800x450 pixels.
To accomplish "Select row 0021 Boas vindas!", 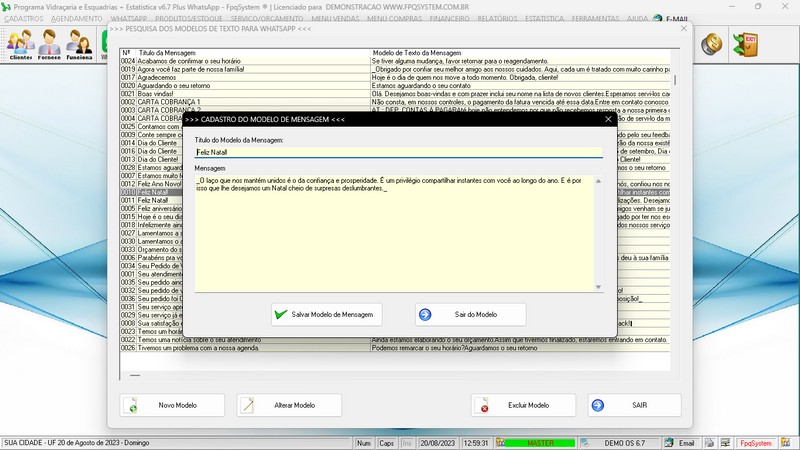I will [x=395, y=93].
